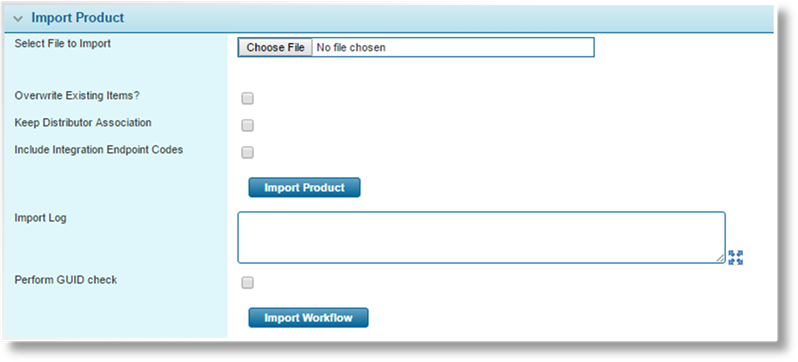Click the "Keep Distributor Association" label text
This screenshot has height=362, width=798.
pos(83,123)
